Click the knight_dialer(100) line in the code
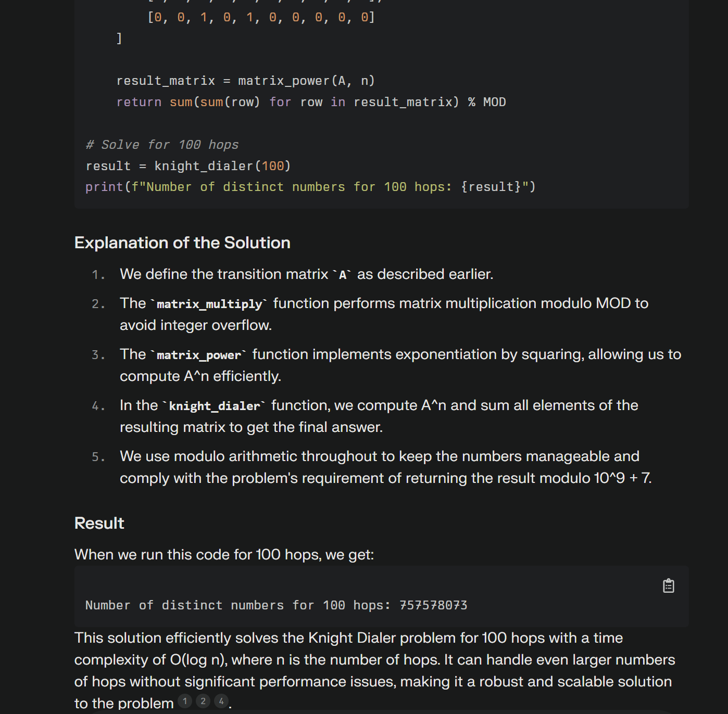Screen dimensions: 728x714 click(x=188, y=165)
